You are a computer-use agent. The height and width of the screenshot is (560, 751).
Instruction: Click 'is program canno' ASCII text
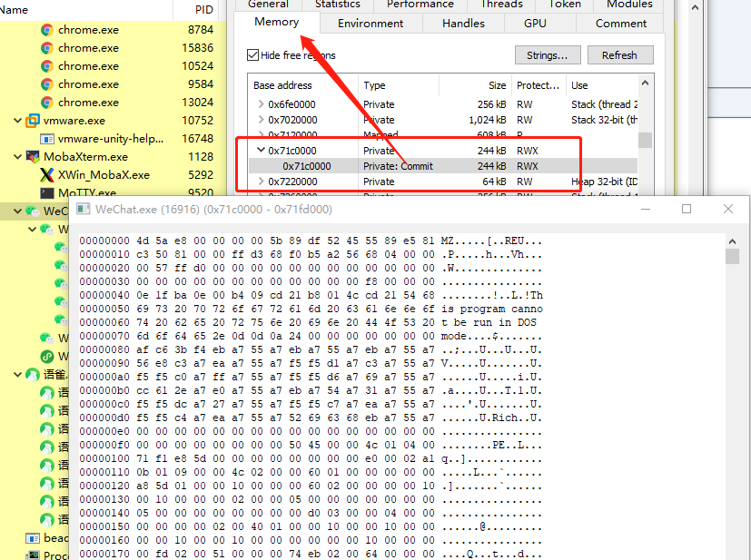[492, 309]
